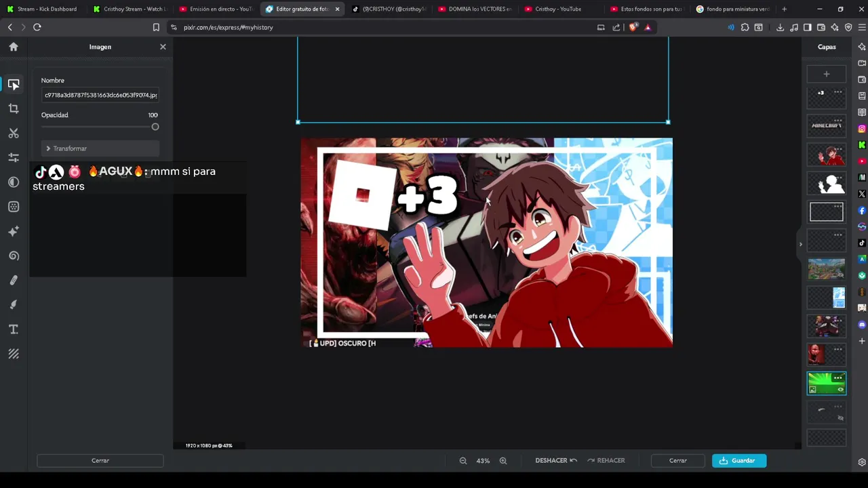
Task: Hide the selected green layer via eye icon
Action: pyautogui.click(x=840, y=390)
